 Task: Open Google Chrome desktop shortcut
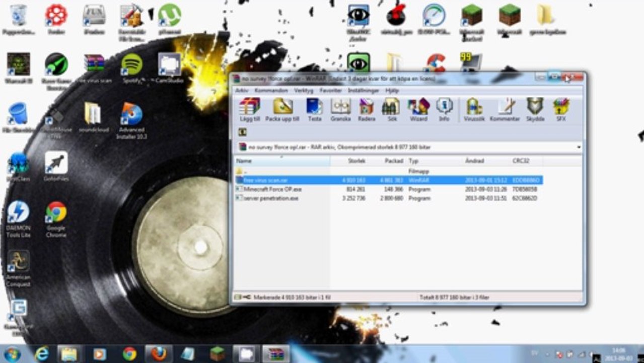[x=56, y=219]
